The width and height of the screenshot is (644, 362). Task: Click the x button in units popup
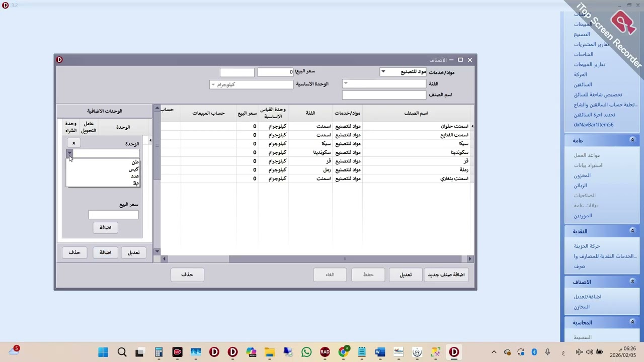point(73,143)
